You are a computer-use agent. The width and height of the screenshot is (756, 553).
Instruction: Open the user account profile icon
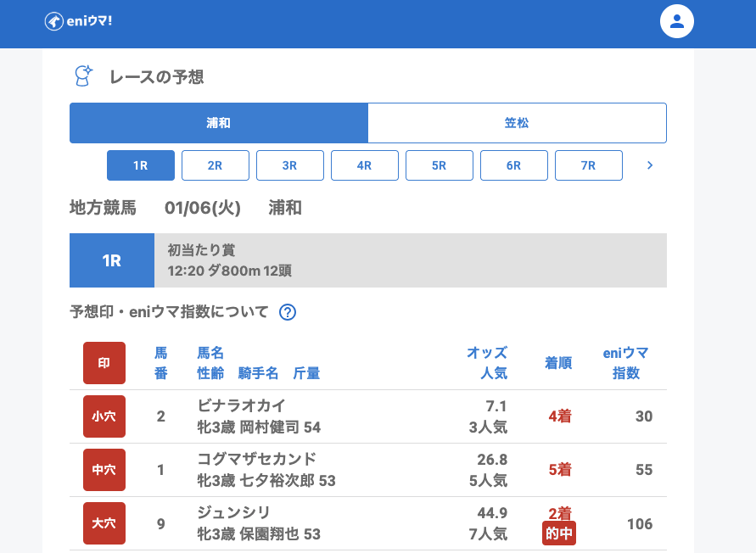click(x=677, y=21)
